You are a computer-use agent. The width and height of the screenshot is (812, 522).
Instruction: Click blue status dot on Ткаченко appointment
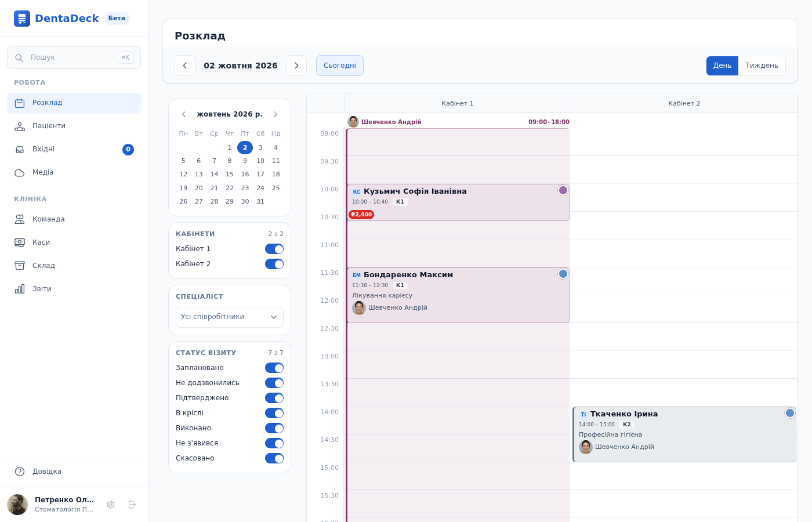click(789, 413)
